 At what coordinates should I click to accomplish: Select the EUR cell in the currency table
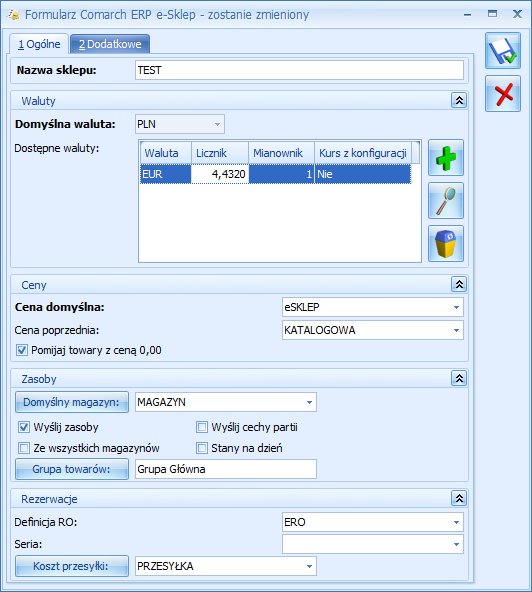(166, 174)
